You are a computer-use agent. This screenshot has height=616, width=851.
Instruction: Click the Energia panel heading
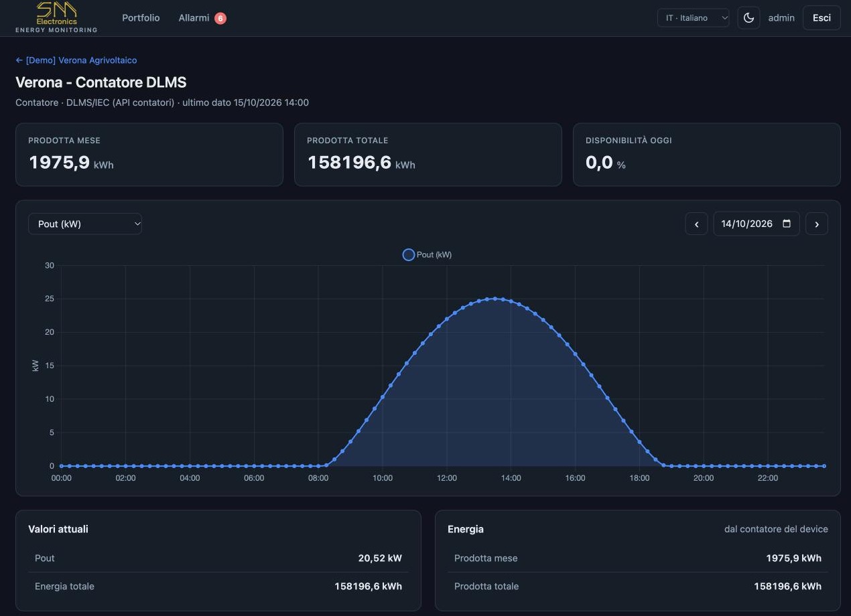(466, 529)
